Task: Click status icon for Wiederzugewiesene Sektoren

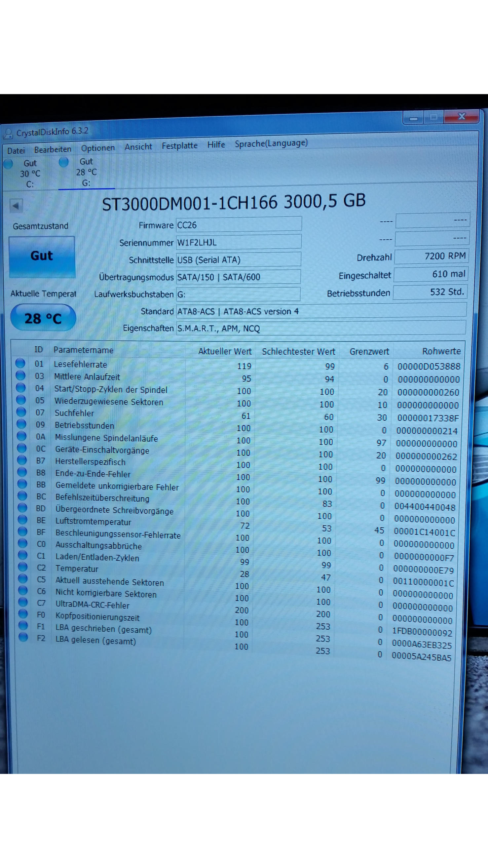Action: (x=21, y=400)
